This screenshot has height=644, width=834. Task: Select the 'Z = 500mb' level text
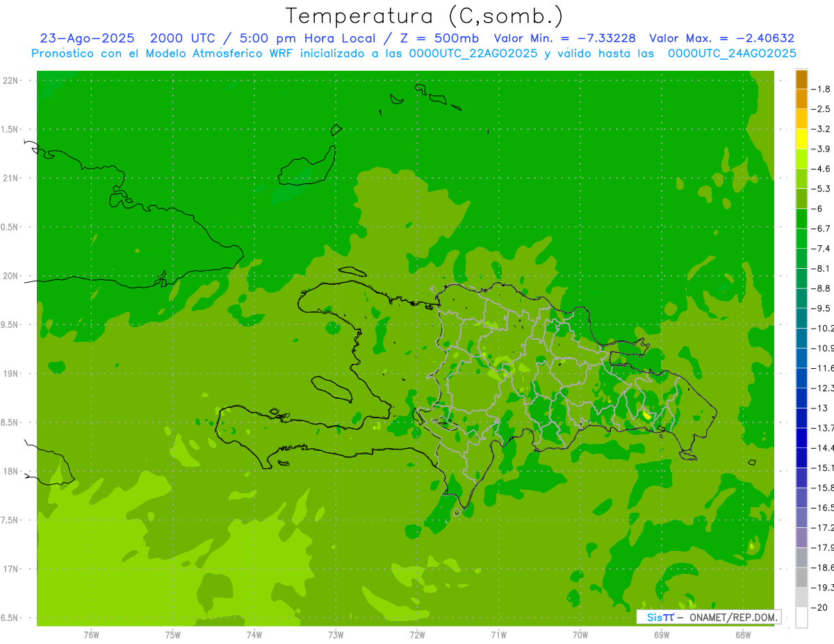coord(439,38)
